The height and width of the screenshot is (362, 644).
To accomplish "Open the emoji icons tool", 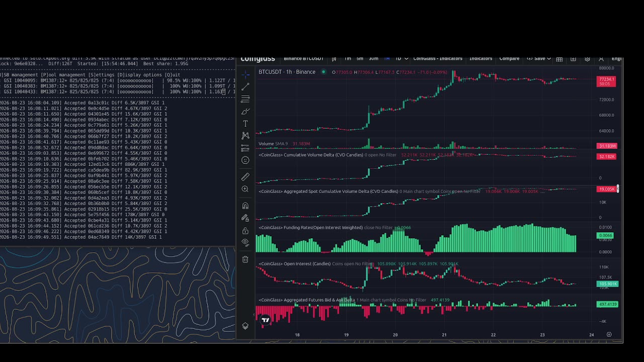I will 245,160.
